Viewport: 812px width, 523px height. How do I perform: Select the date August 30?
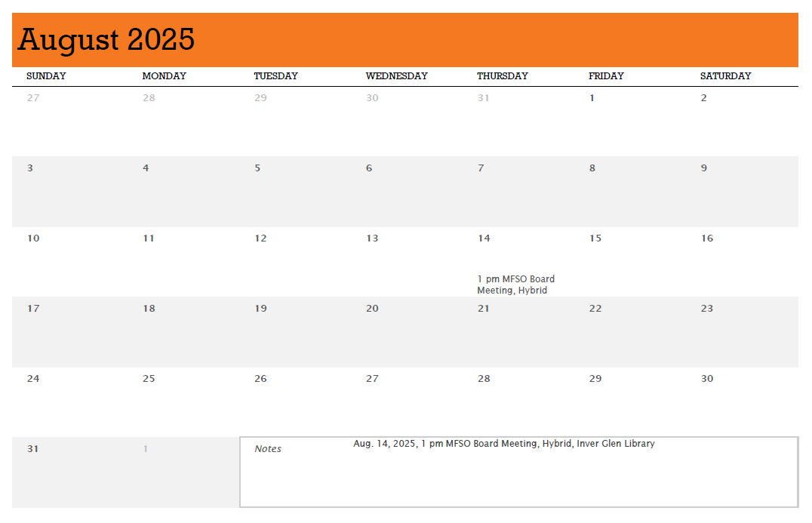707,379
